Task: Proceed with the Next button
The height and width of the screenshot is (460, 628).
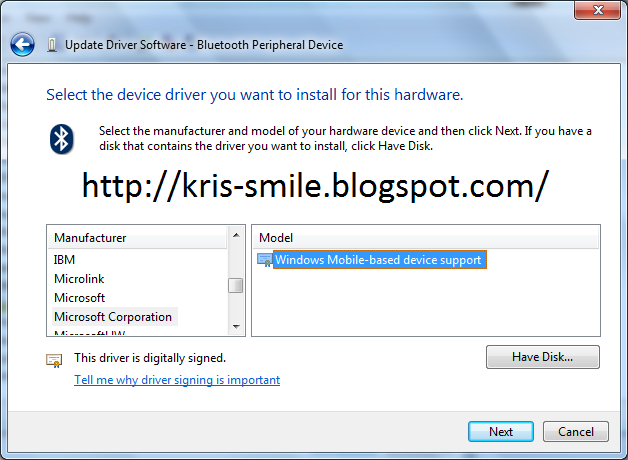Action: tap(501, 432)
